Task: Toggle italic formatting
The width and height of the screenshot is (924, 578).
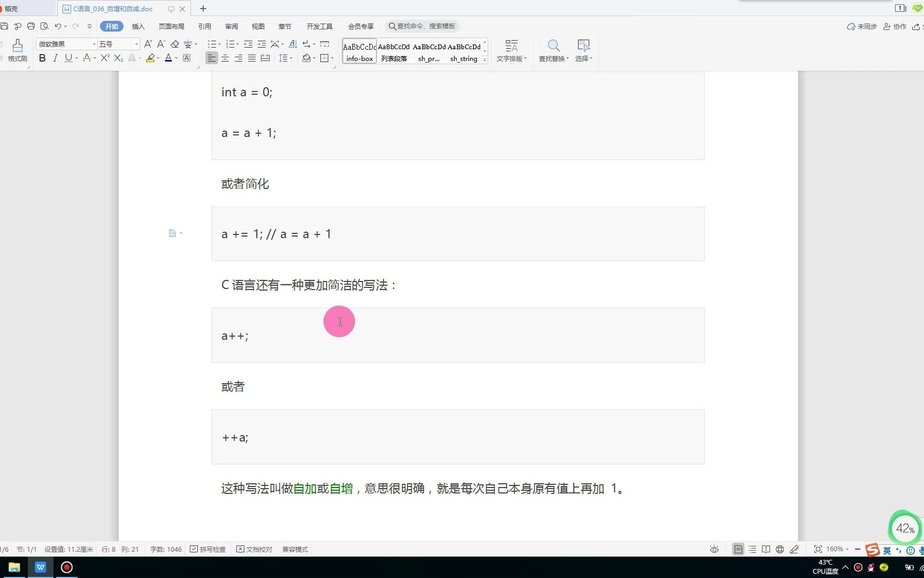Action: (55, 58)
